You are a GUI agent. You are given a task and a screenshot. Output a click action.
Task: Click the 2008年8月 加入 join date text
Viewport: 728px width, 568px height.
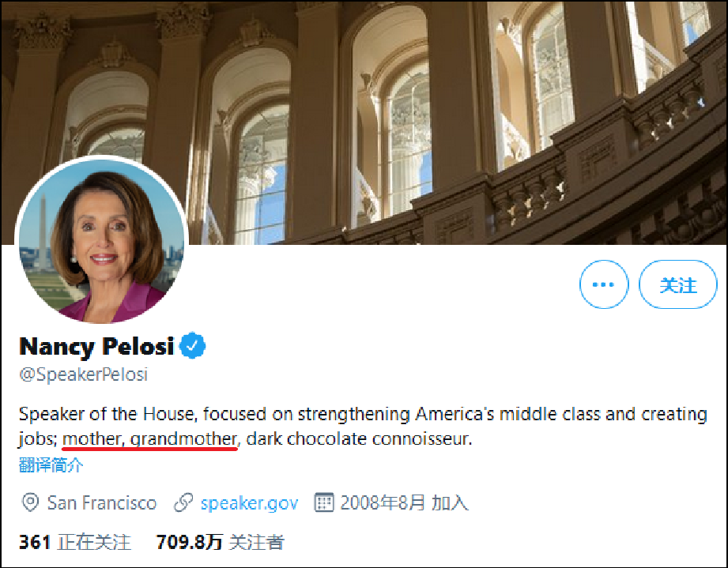coord(404,503)
